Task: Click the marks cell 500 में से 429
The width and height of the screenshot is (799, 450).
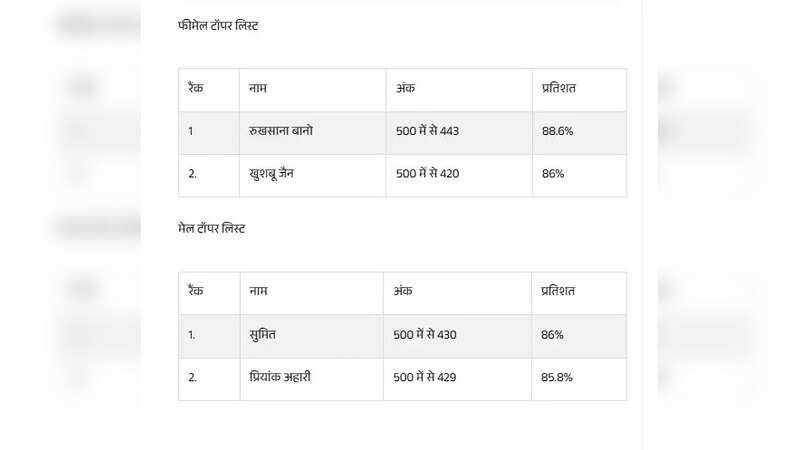Action: (x=426, y=378)
